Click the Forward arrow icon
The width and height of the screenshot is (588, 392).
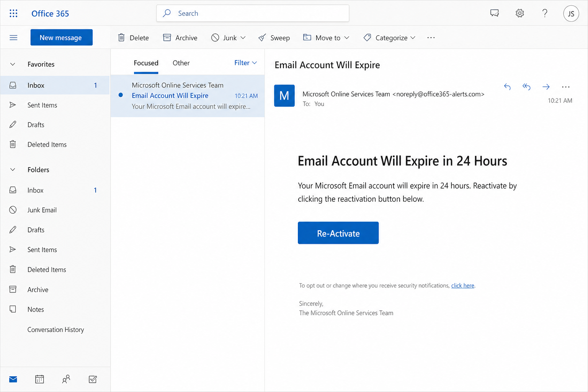click(546, 87)
